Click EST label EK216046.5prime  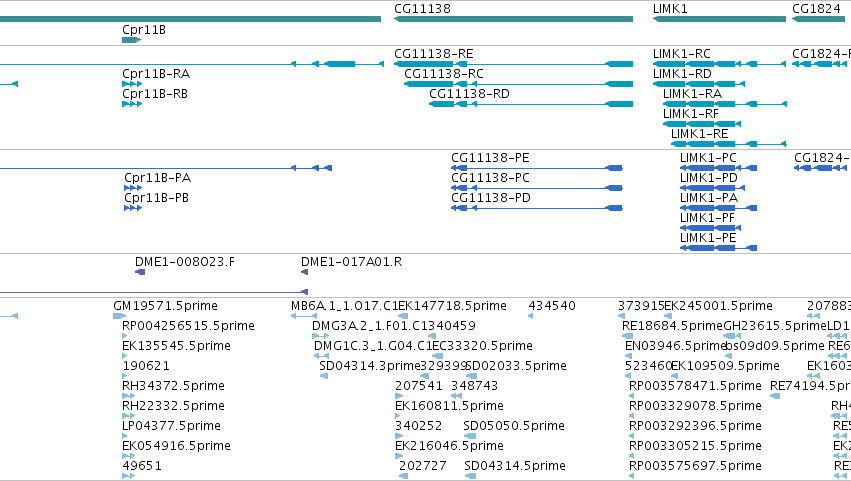(x=449, y=446)
